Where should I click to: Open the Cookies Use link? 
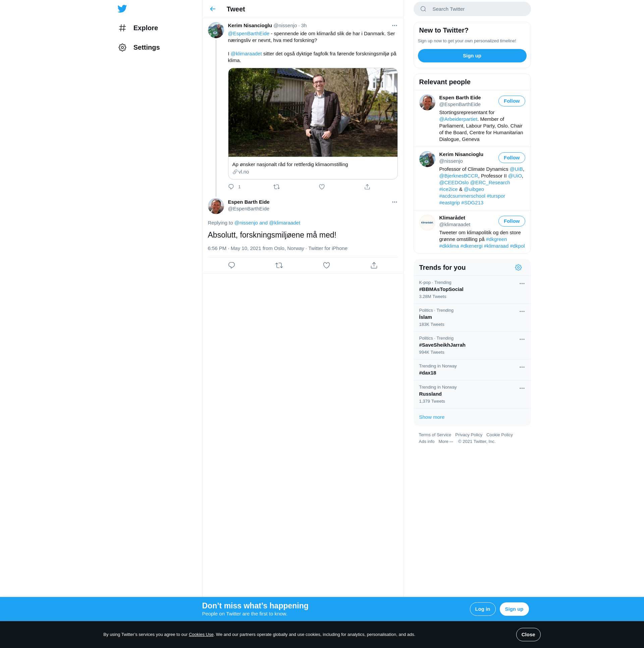coord(201,635)
